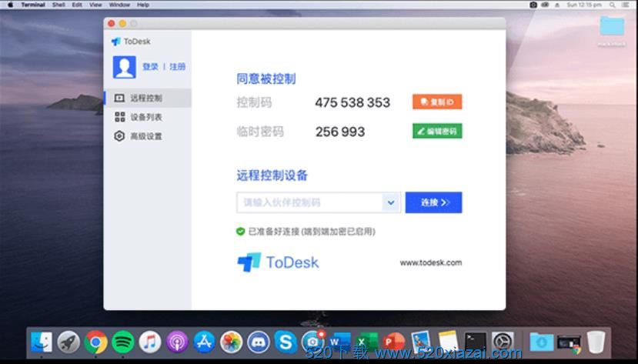Open Microsoft Excel from the Dock
Screen dimensions: 638x364
coord(367,342)
